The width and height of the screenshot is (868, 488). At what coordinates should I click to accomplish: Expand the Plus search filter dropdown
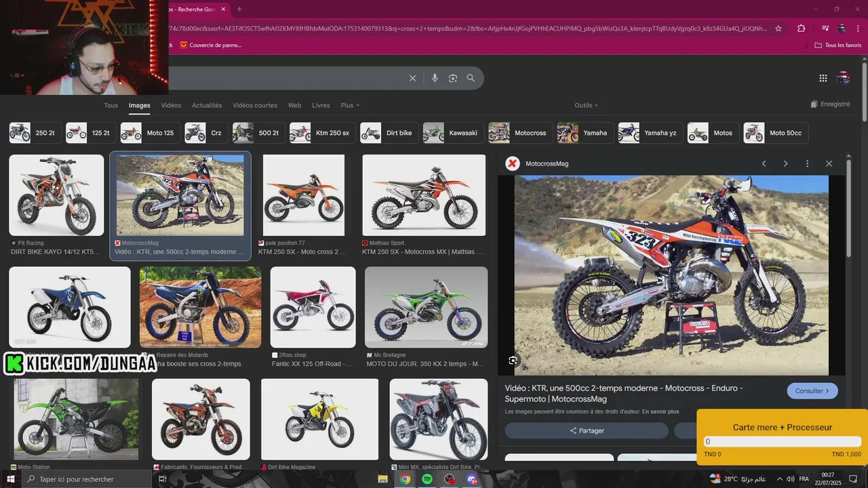[x=350, y=105]
